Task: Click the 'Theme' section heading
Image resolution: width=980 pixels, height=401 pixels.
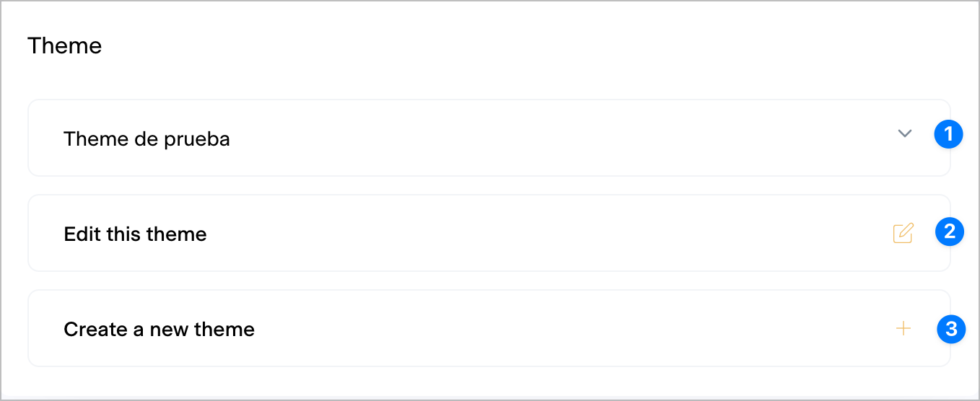Action: 64,45
